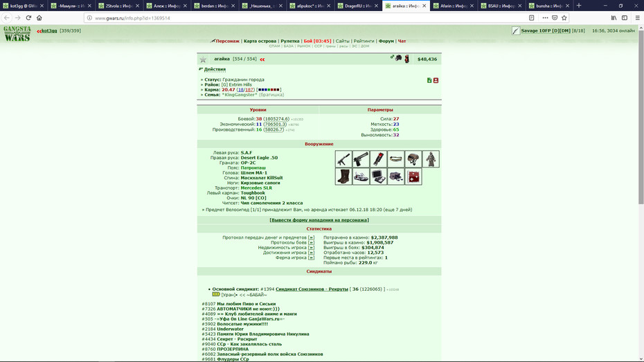Toggle reader view icon in address bar

point(531,17)
